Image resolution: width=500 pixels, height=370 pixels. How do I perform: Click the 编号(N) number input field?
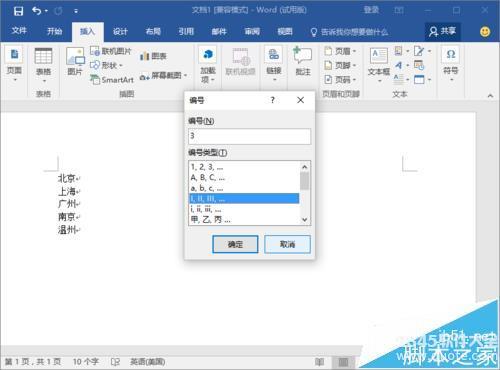(x=249, y=136)
